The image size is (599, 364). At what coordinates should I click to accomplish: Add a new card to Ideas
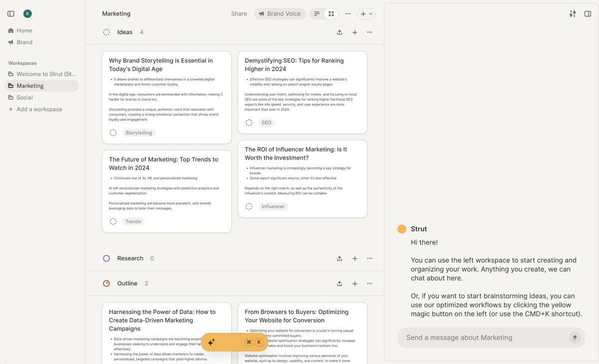(355, 32)
